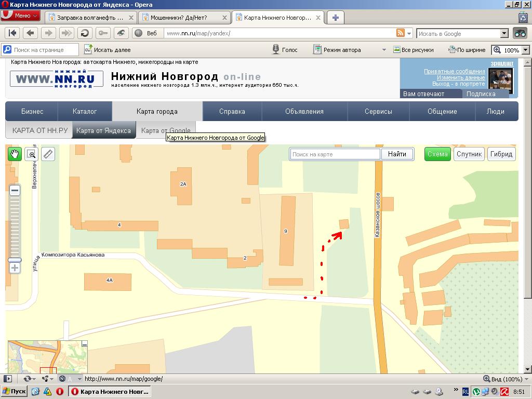Screen dimensions: 532x399
Task: Click the map zoom slider handle
Action: 15,260
